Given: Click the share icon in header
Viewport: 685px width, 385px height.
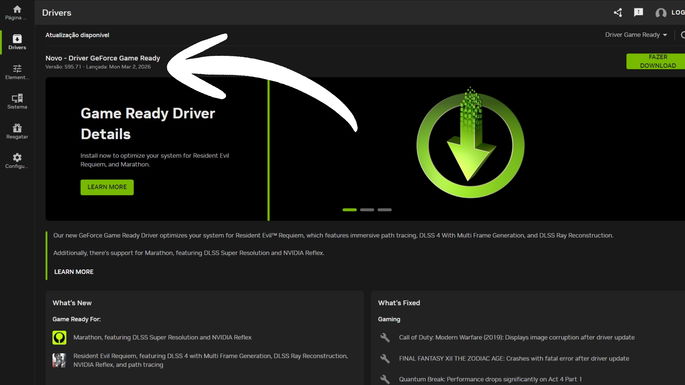Looking at the screenshot, I should 618,13.
